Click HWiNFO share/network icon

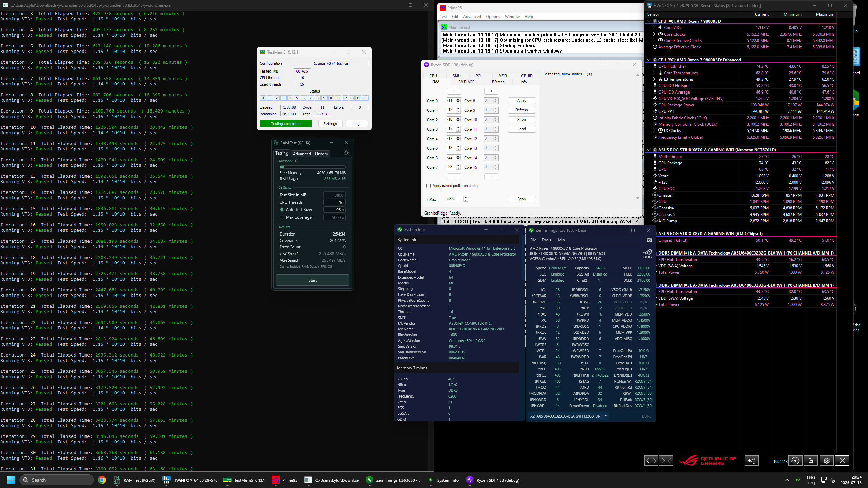(x=752, y=461)
